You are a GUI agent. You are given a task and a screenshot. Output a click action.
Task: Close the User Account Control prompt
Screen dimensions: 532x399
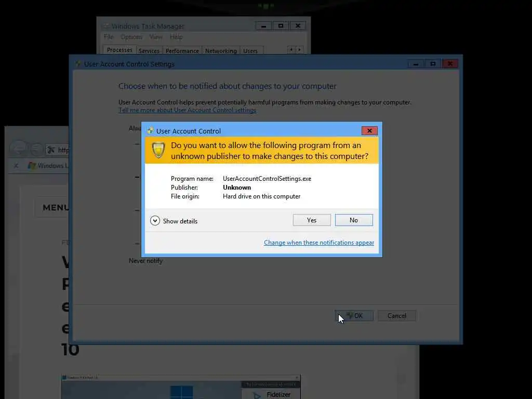tap(369, 130)
